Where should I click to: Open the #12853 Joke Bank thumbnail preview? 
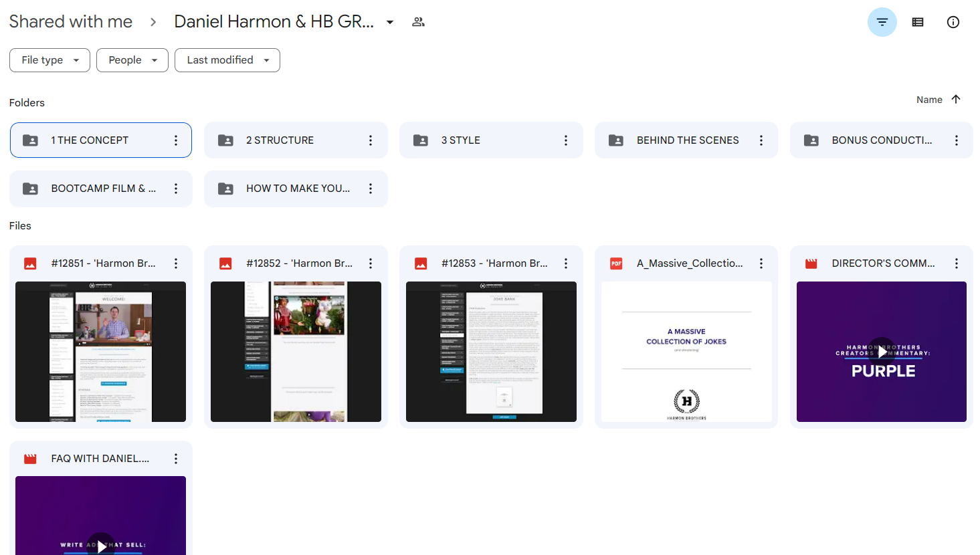point(491,352)
